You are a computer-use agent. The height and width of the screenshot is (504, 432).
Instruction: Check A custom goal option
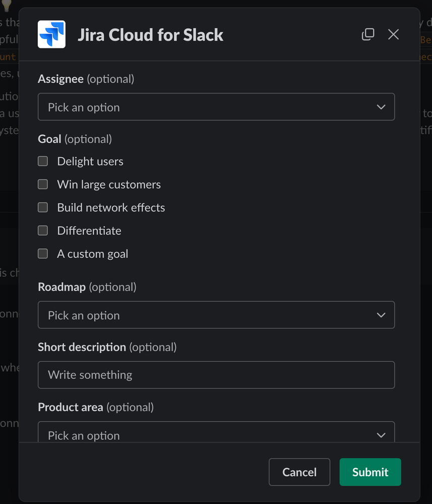[43, 254]
